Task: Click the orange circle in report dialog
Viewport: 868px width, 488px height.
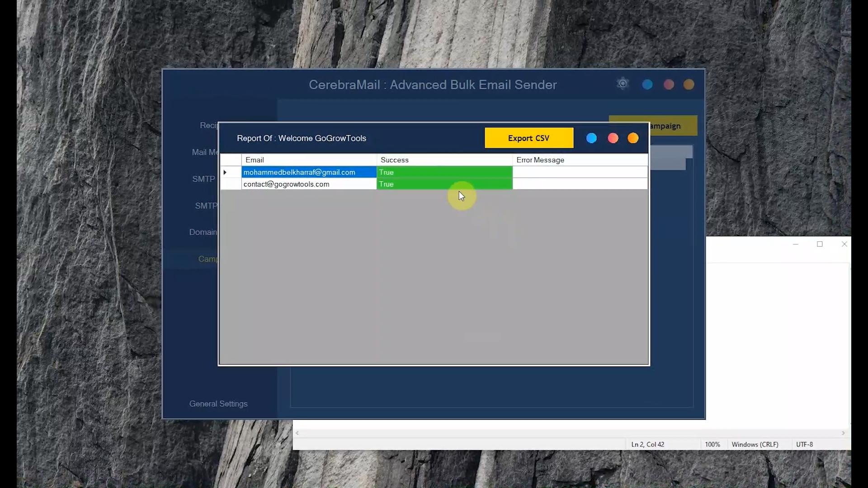Action: 633,138
